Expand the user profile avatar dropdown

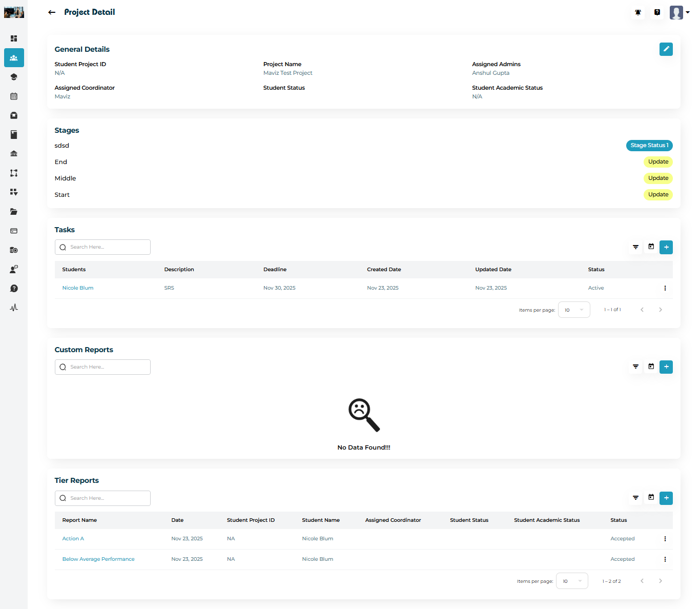[x=680, y=12]
